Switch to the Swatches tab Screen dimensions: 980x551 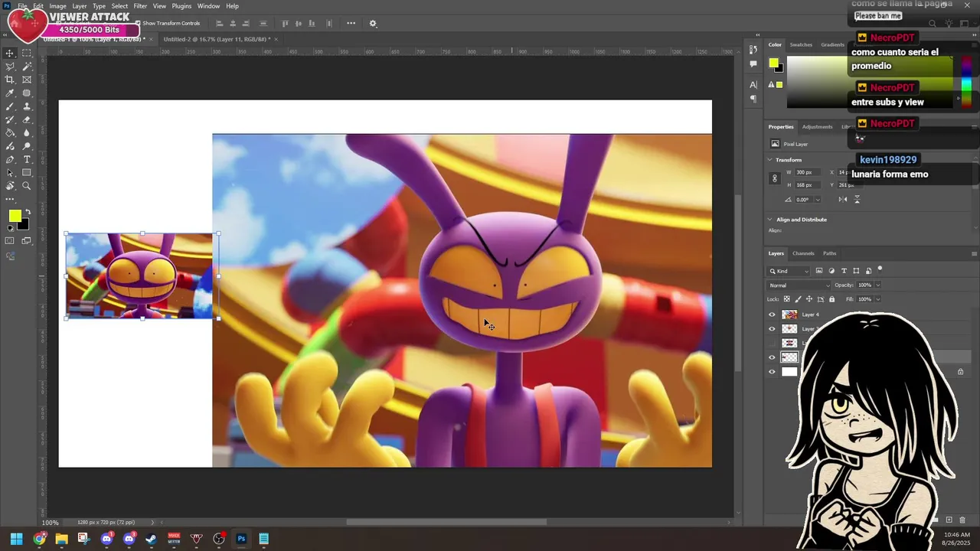point(801,44)
